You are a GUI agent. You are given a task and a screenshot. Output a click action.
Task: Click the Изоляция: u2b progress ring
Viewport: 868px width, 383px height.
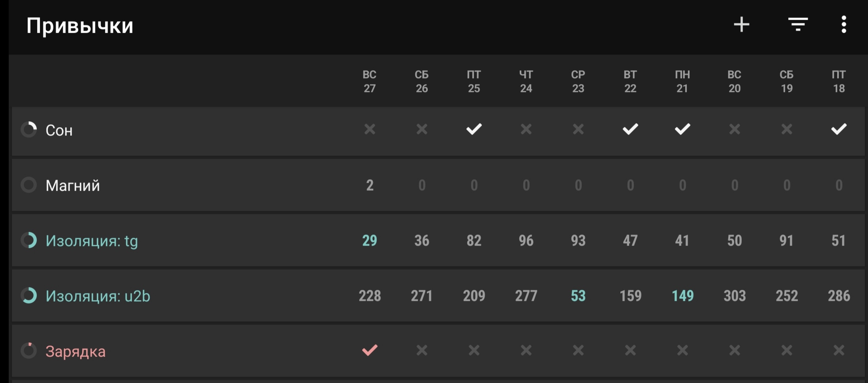pos(29,295)
